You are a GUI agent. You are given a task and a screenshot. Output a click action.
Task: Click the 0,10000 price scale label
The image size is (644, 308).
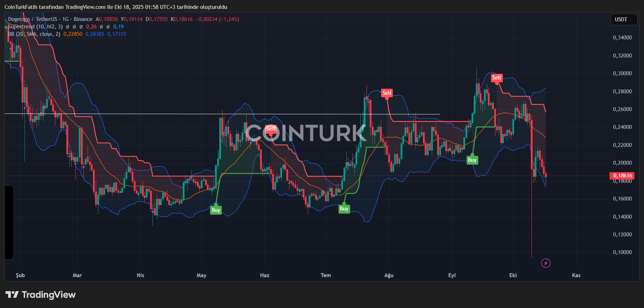[622, 252]
